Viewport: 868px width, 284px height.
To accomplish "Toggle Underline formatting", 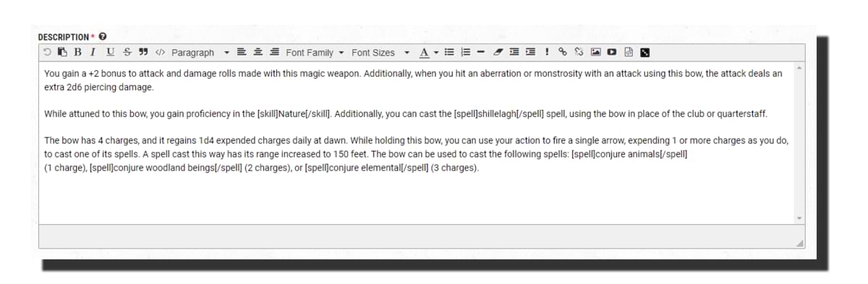I will click(x=110, y=52).
